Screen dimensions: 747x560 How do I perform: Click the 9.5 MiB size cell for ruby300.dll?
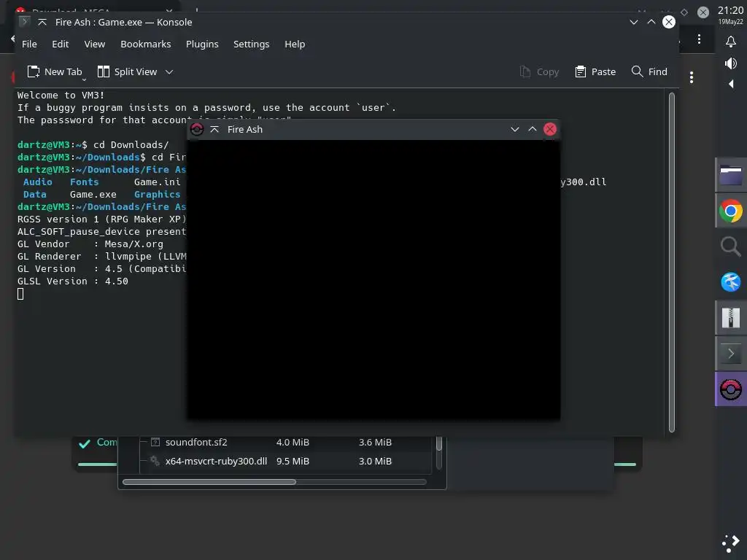click(x=293, y=461)
